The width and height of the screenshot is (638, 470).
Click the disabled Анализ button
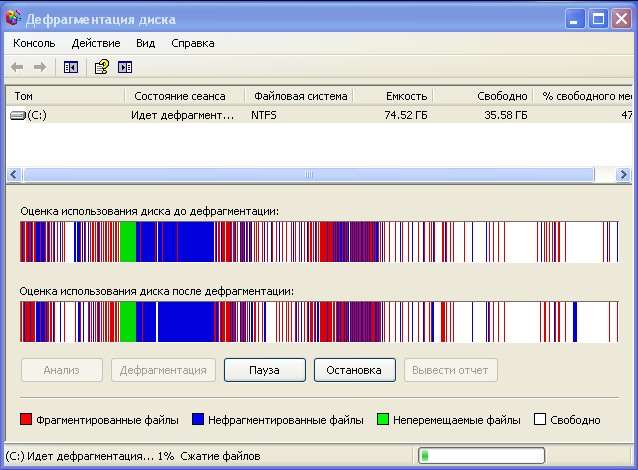pyautogui.click(x=61, y=370)
